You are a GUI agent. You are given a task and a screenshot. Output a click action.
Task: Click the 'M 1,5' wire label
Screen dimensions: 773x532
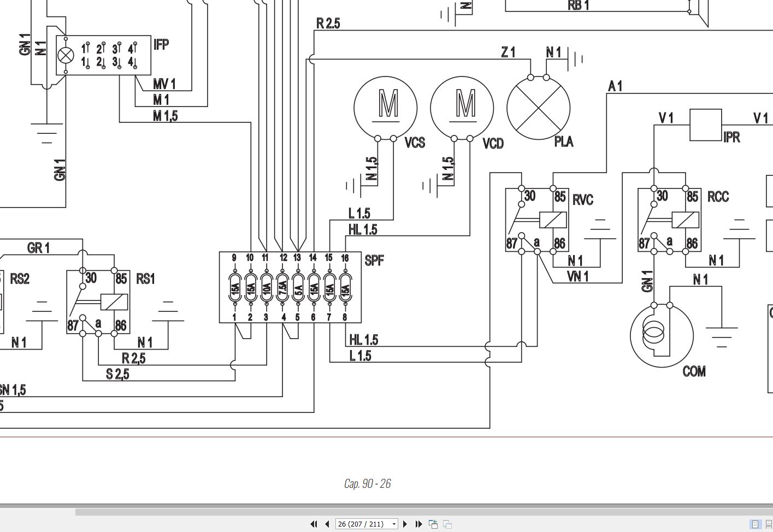coord(166,116)
